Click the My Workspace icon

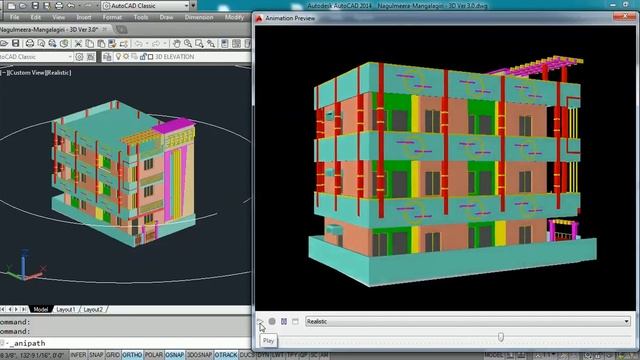point(91,57)
